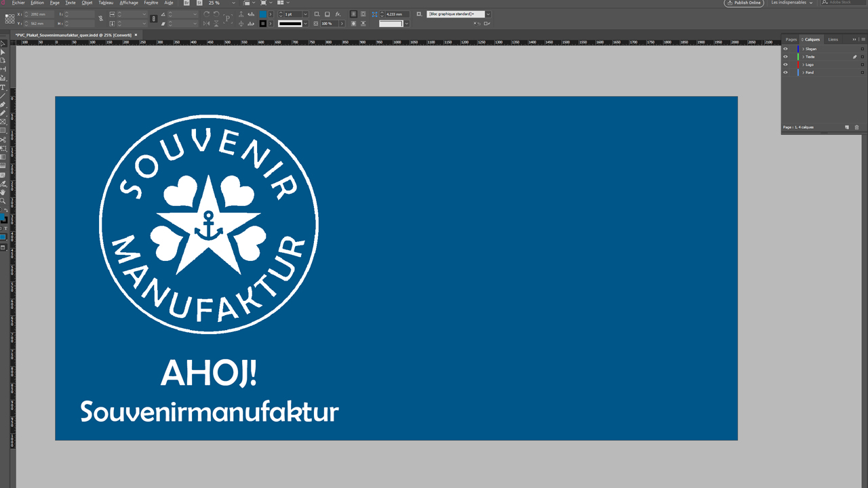Expand the Slogan layer

803,49
